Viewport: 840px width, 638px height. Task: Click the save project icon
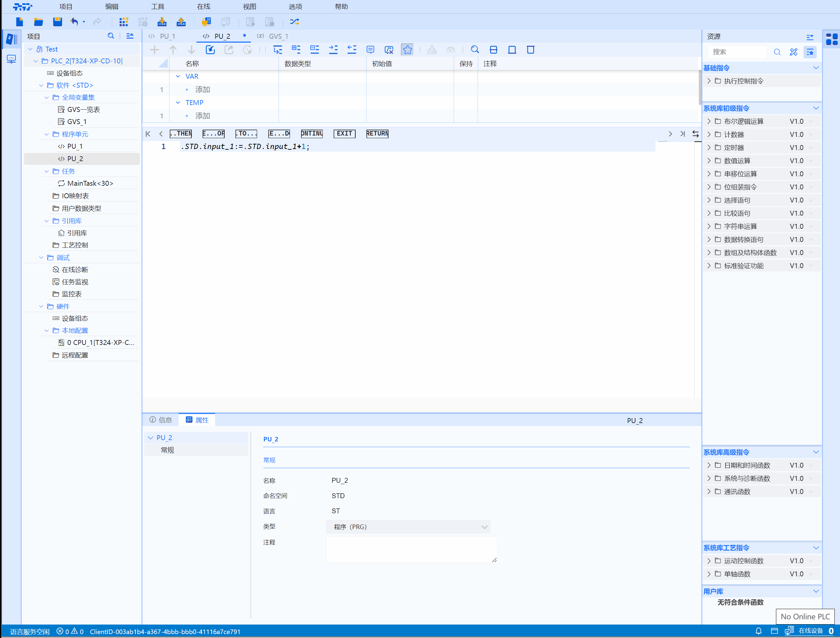[57, 22]
